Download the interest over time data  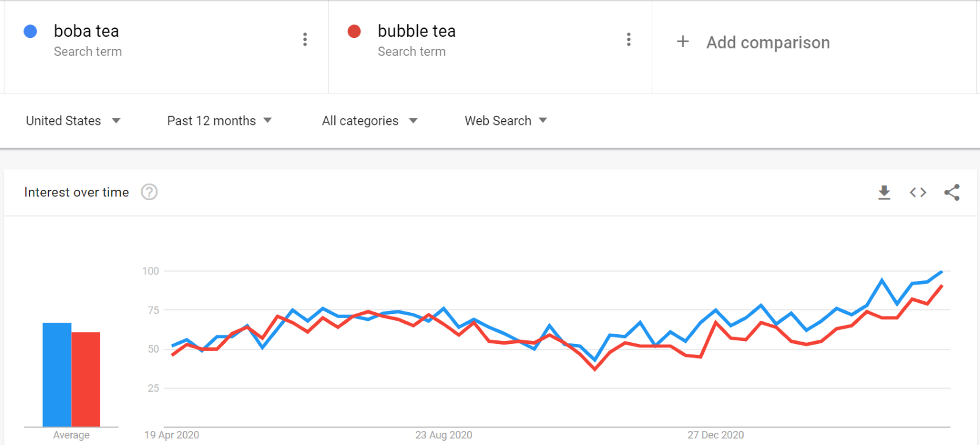click(884, 193)
